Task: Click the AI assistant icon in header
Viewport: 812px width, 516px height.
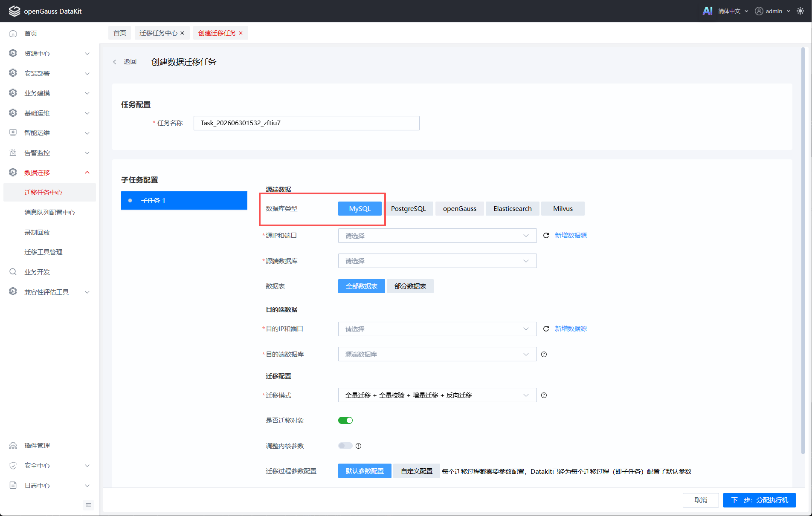Action: coord(707,11)
